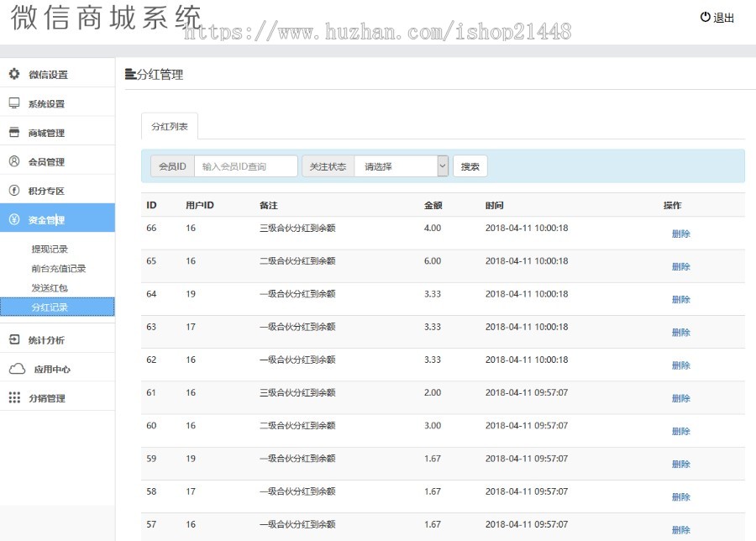756x541 pixels.
Task: Click the 分红管理 header icon
Action: click(129, 72)
